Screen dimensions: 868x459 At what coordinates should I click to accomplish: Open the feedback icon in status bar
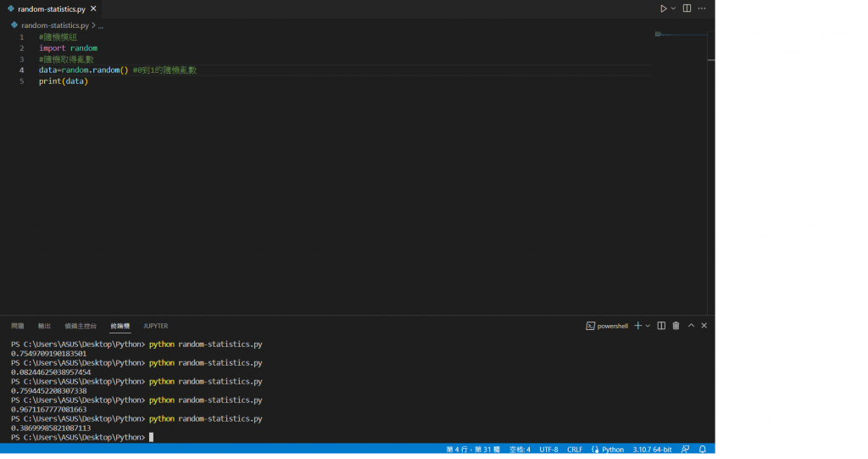pyautogui.click(x=685, y=450)
